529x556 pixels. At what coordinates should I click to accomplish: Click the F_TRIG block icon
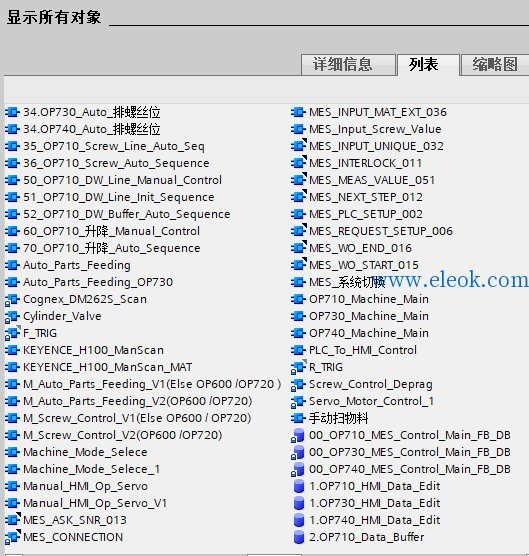[12, 334]
